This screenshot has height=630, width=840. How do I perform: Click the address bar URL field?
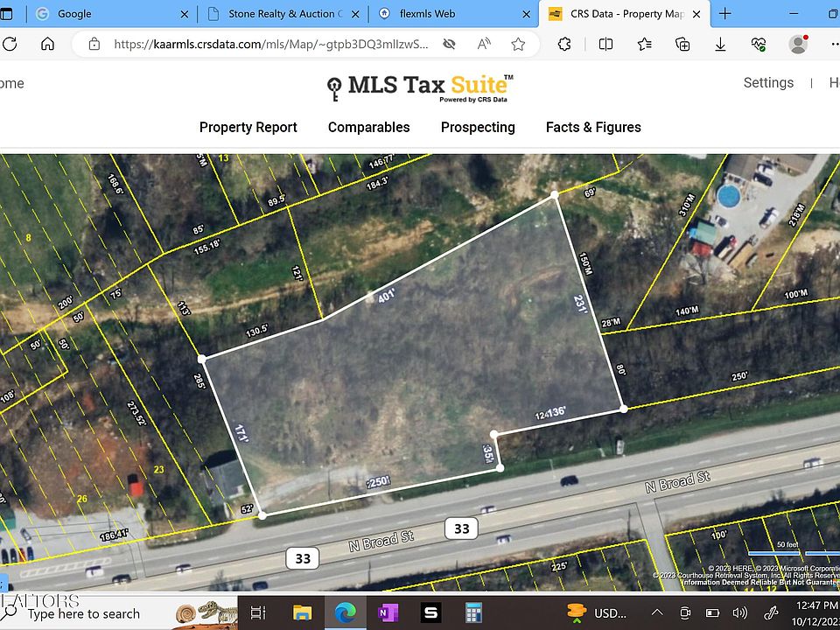tap(271, 44)
